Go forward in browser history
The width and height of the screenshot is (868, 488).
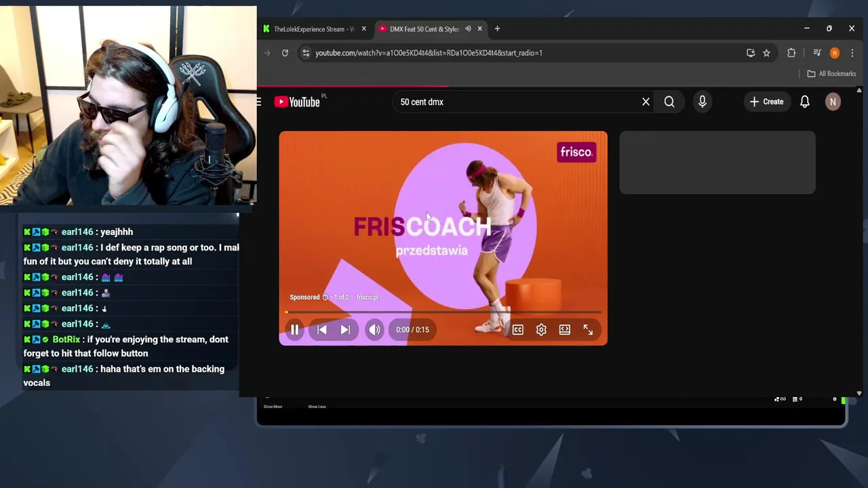[x=267, y=53]
